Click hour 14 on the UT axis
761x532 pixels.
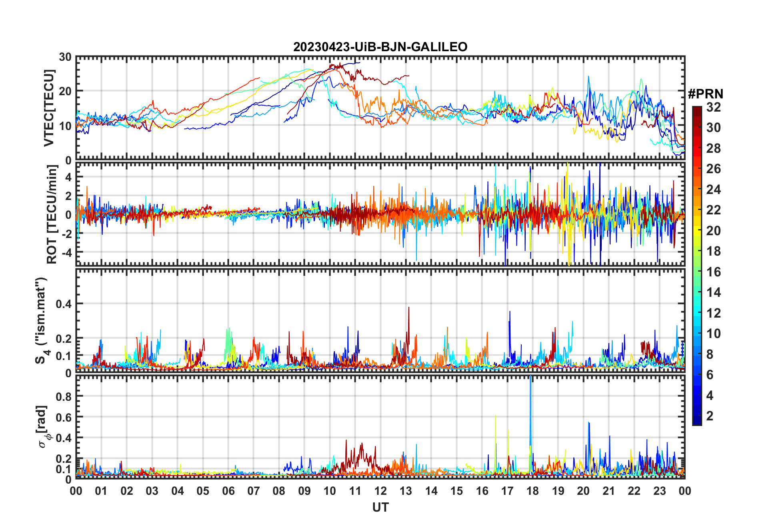tap(431, 491)
